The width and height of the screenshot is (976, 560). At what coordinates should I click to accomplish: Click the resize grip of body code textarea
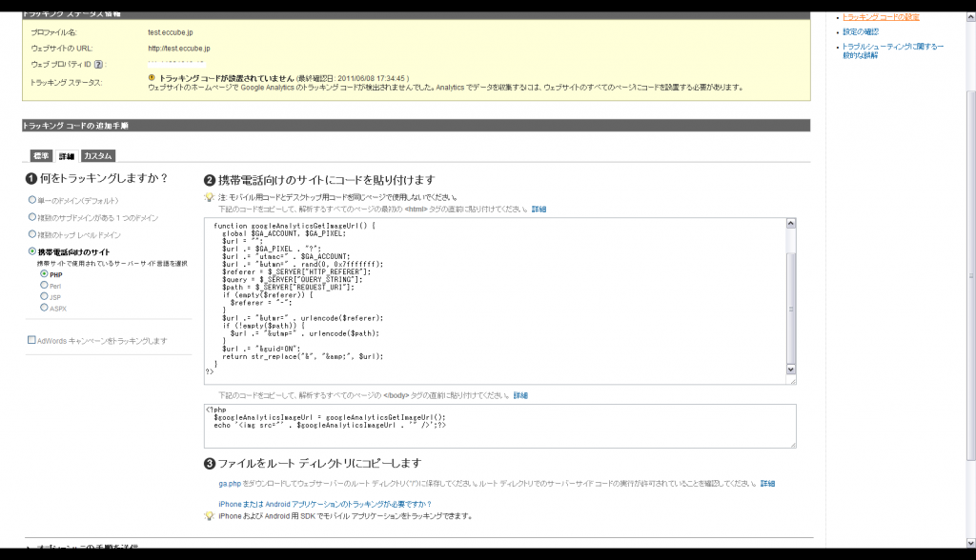tap(793, 444)
